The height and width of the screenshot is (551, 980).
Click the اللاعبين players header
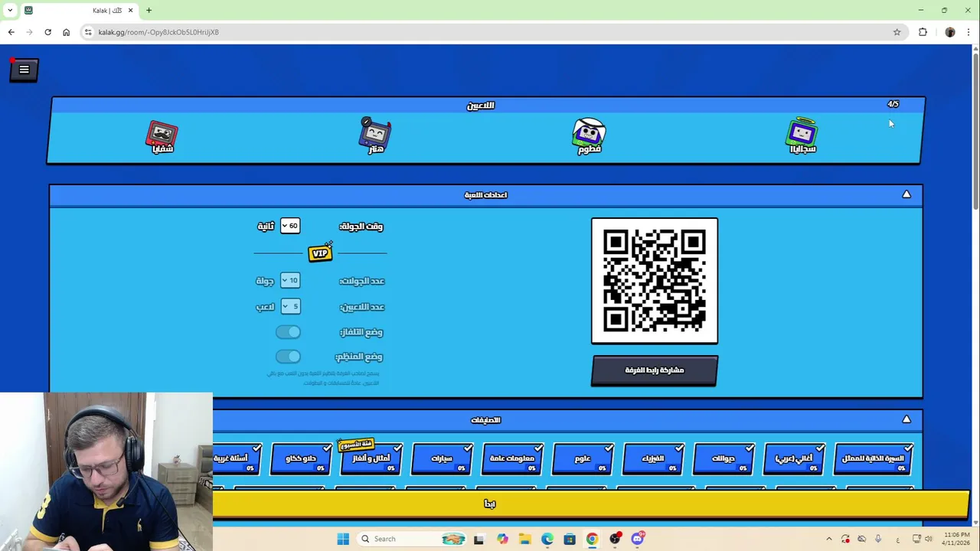481,106
